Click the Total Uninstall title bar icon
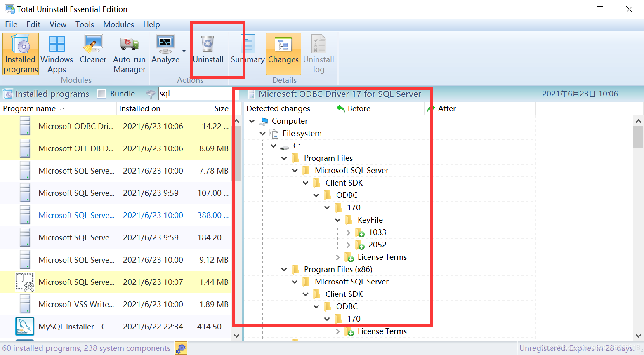This screenshot has width=644, height=355. (x=9, y=9)
